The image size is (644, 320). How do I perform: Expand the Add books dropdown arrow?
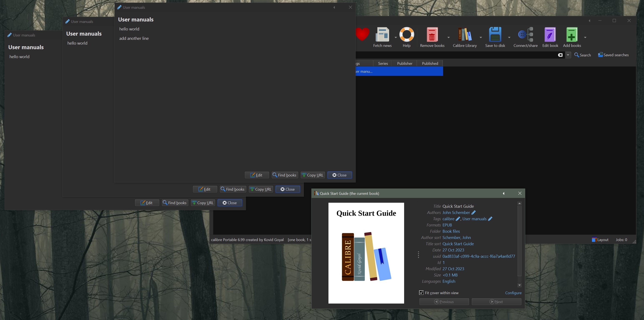pos(585,37)
